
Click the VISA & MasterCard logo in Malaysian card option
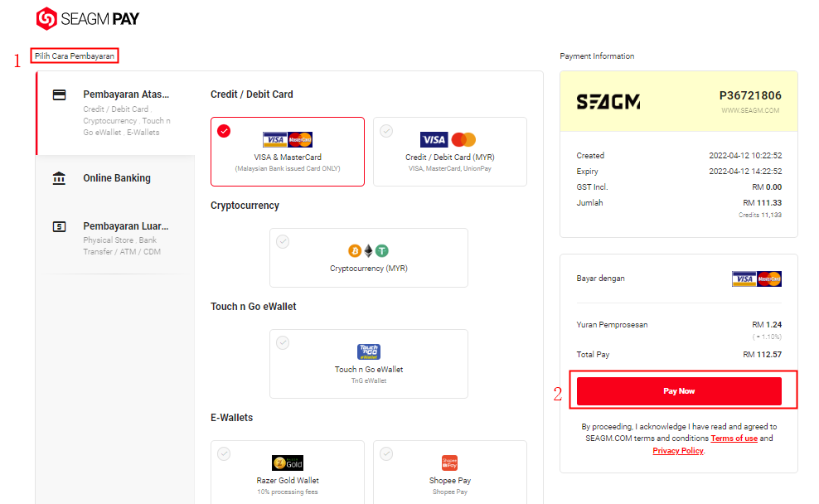click(x=288, y=139)
